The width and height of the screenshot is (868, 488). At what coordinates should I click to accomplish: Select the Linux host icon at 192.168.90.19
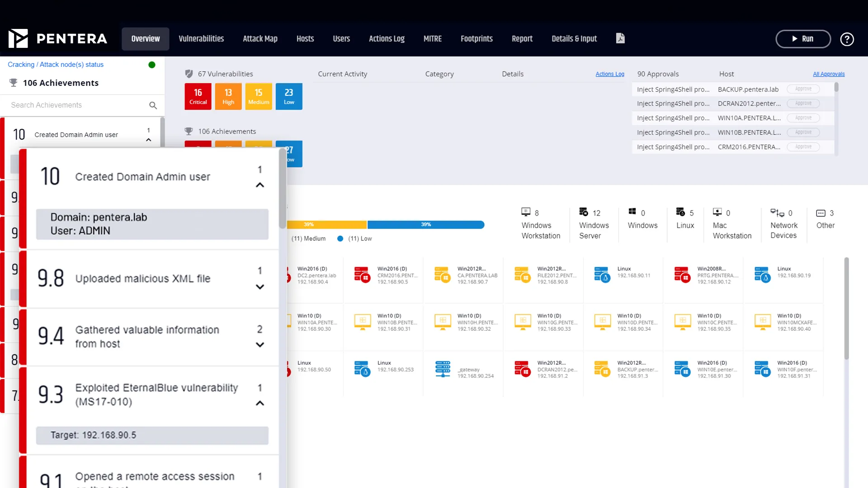pos(762,275)
